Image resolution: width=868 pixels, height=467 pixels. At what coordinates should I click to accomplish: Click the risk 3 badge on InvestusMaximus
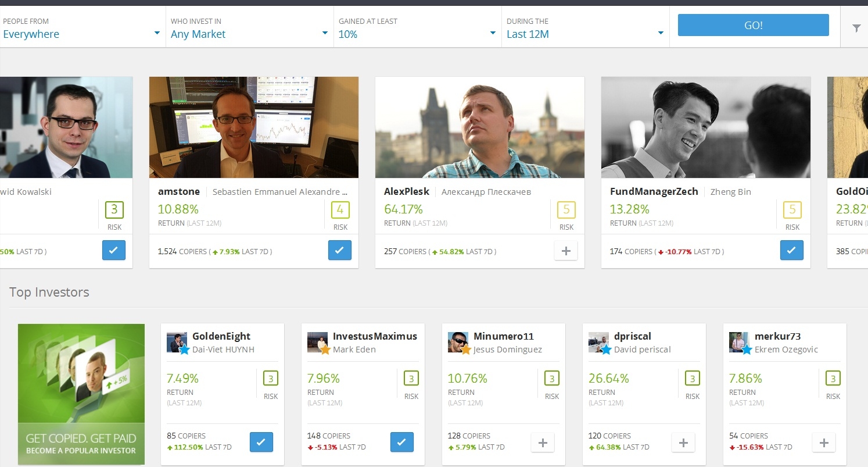point(411,379)
